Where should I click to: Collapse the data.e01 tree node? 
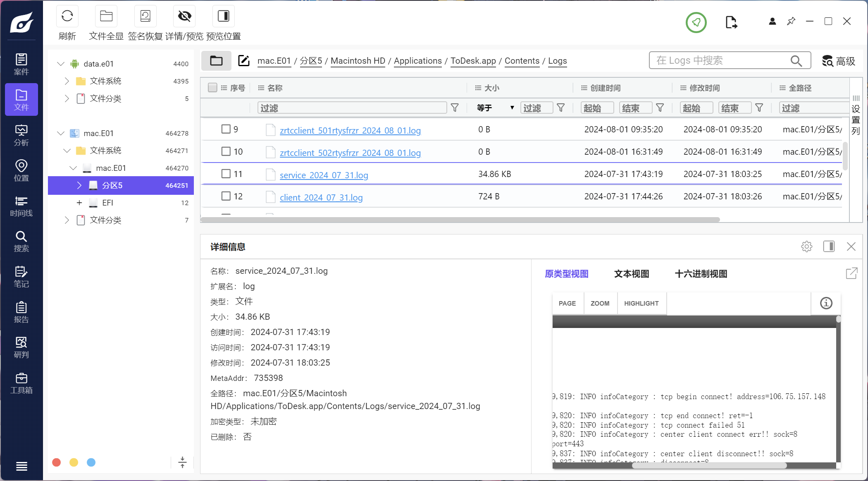(x=61, y=64)
